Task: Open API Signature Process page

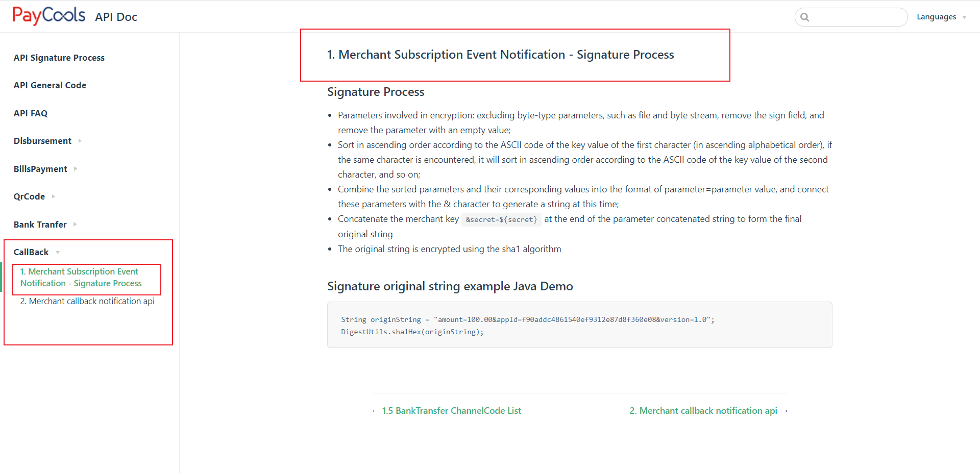Action: click(59, 58)
